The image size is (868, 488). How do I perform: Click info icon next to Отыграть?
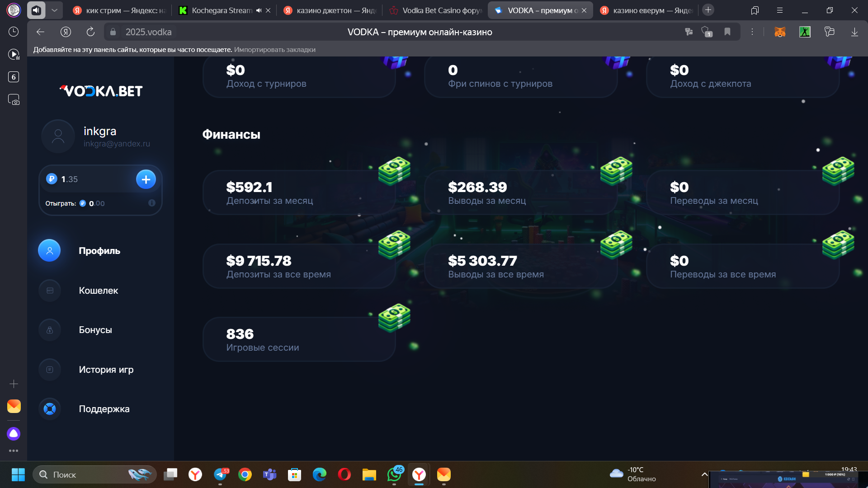(152, 203)
